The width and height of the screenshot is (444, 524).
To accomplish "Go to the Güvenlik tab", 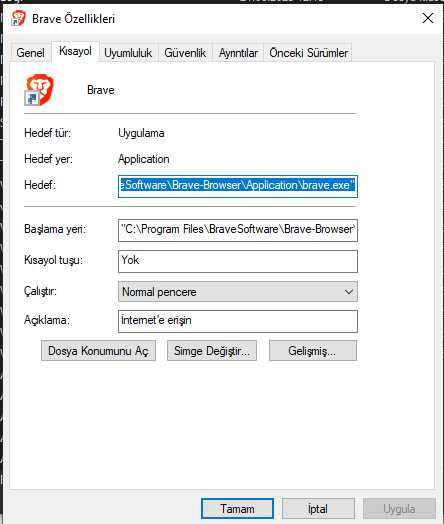I will (x=185, y=53).
